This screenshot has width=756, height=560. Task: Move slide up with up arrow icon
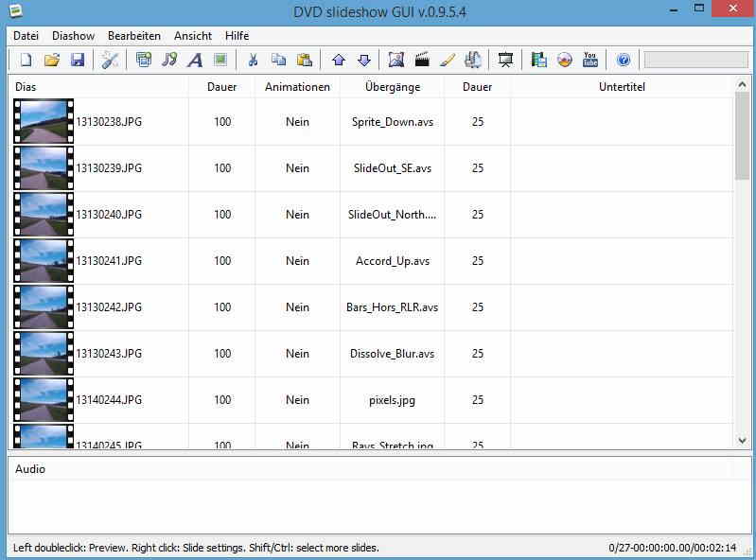(339, 60)
